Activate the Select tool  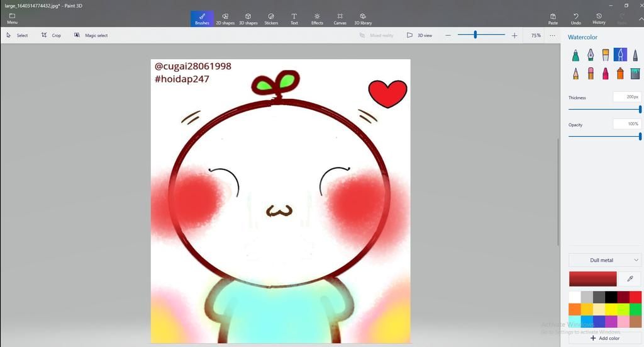pyautogui.click(x=17, y=35)
